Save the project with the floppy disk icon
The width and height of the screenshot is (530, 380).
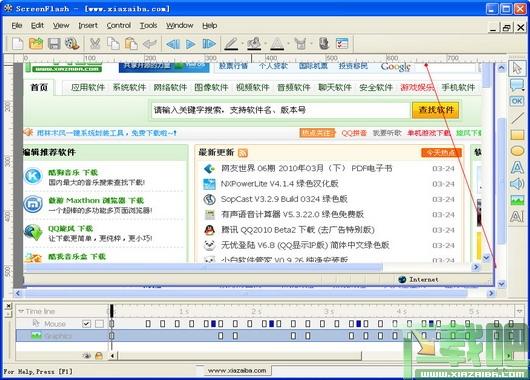point(54,44)
